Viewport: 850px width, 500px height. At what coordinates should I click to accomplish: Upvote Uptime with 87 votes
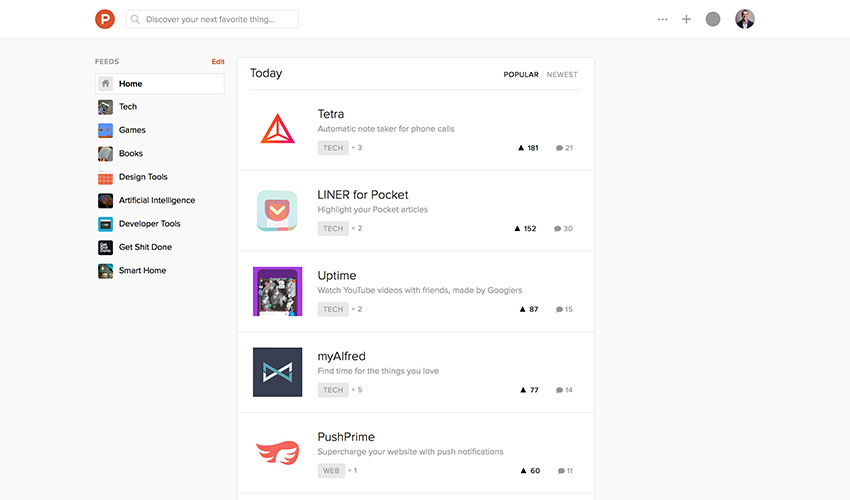pos(529,309)
